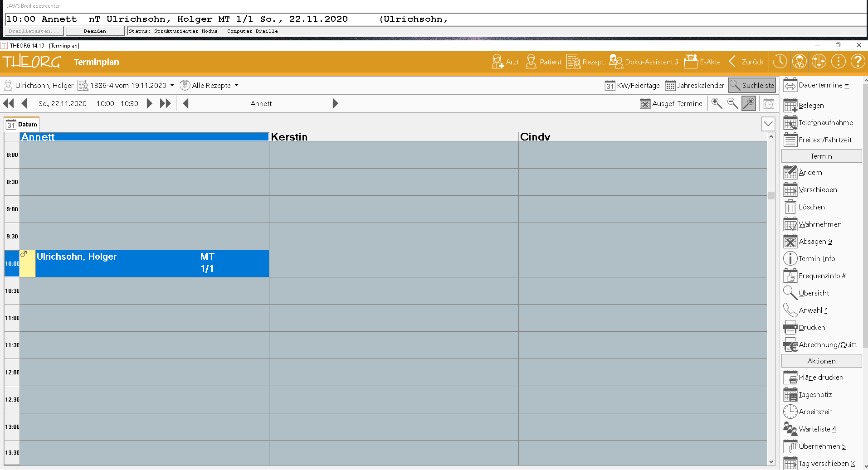
Task: Open the prescription 1386-4 dropdown arrow
Action: pos(172,85)
